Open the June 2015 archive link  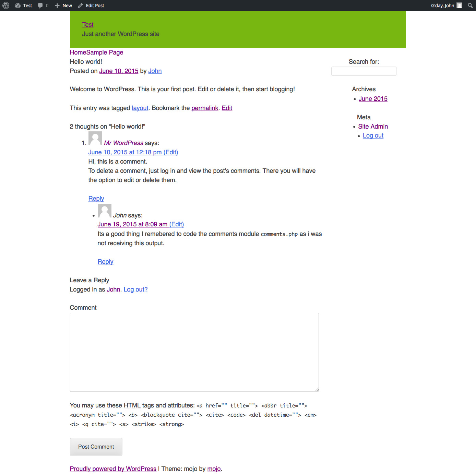click(x=373, y=99)
